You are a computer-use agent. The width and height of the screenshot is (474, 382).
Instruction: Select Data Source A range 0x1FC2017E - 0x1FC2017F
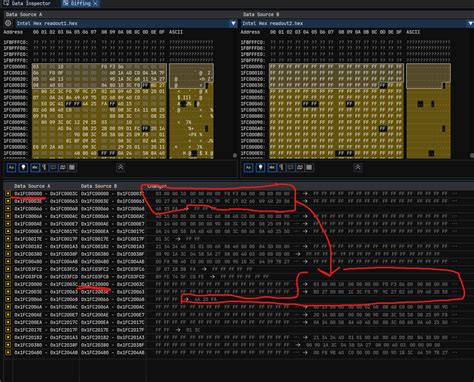tap(46, 330)
